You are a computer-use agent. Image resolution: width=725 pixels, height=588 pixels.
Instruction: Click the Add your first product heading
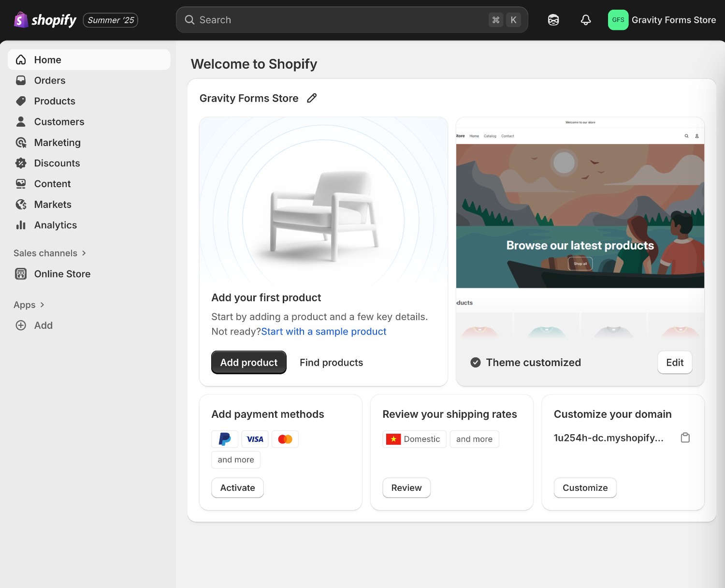point(266,297)
